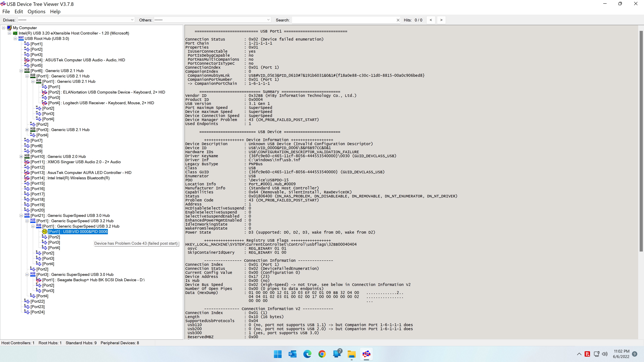Image resolution: width=644 pixels, height=362 pixels.
Task: Select ASUSTek Computer USB Audio row
Action: click(78, 60)
